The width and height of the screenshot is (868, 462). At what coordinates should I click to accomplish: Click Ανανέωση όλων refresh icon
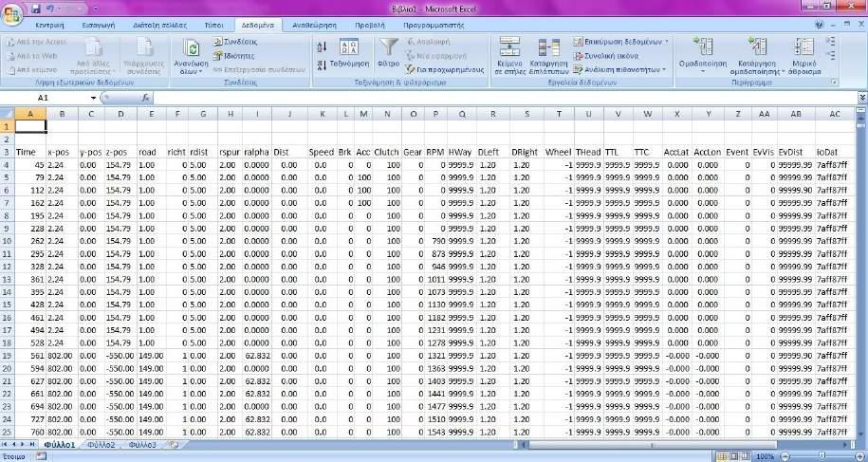[192, 48]
